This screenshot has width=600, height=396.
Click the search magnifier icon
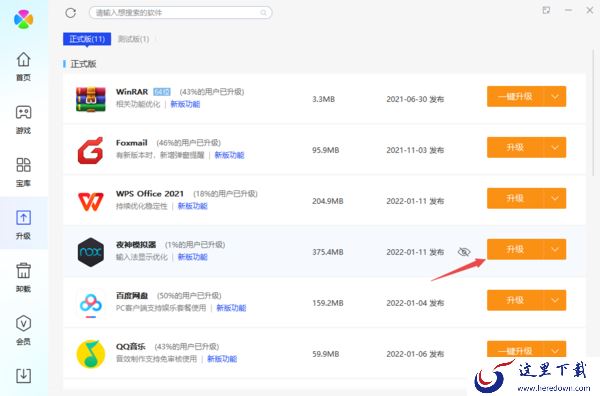point(263,13)
